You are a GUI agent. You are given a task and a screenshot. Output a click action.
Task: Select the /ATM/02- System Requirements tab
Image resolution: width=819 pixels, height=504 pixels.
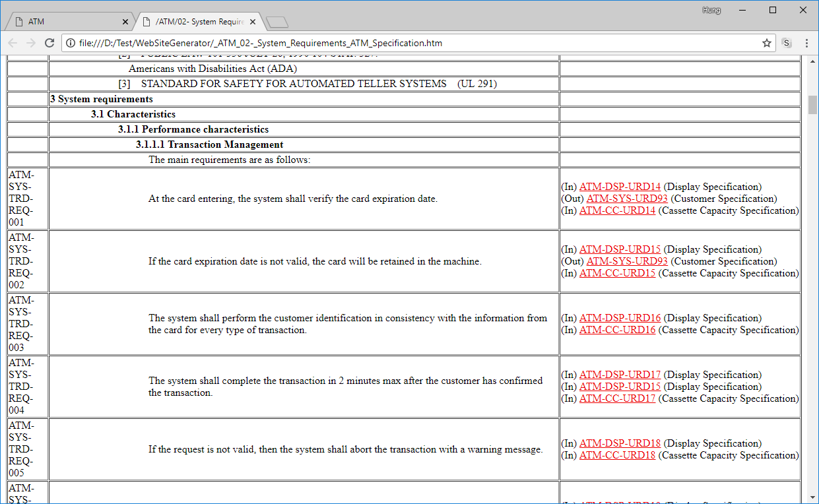197,22
